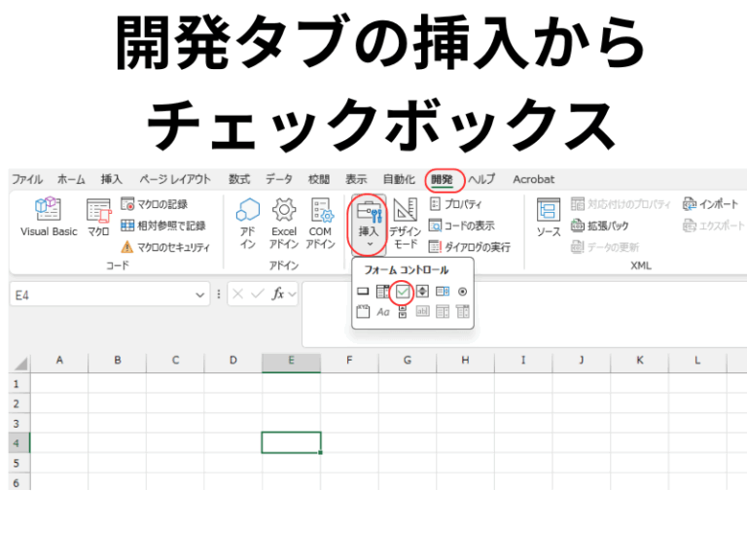This screenshot has height=560, width=747.
Task: Select the option button form control
Action: coord(463,291)
